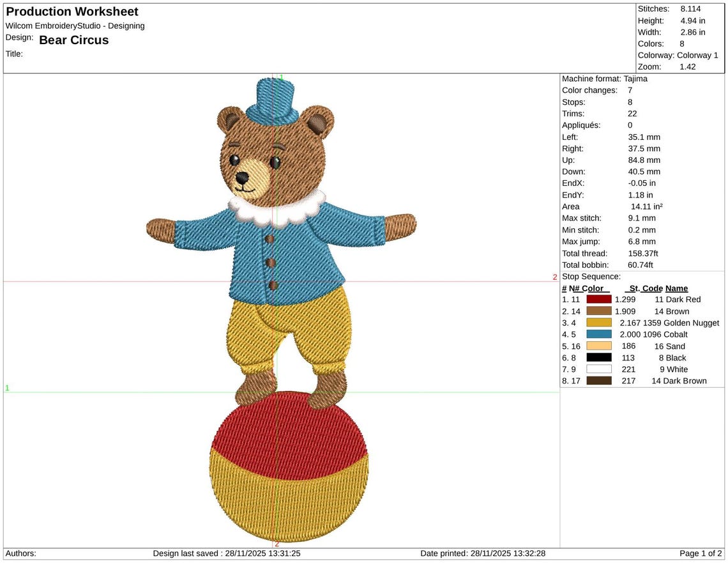
Task: Click the Stop Sequence label
Action: (591, 277)
